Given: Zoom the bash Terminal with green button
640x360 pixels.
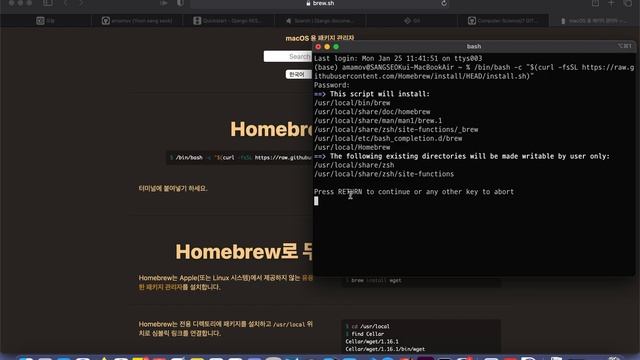Looking at the screenshot, I should pos(336,47).
